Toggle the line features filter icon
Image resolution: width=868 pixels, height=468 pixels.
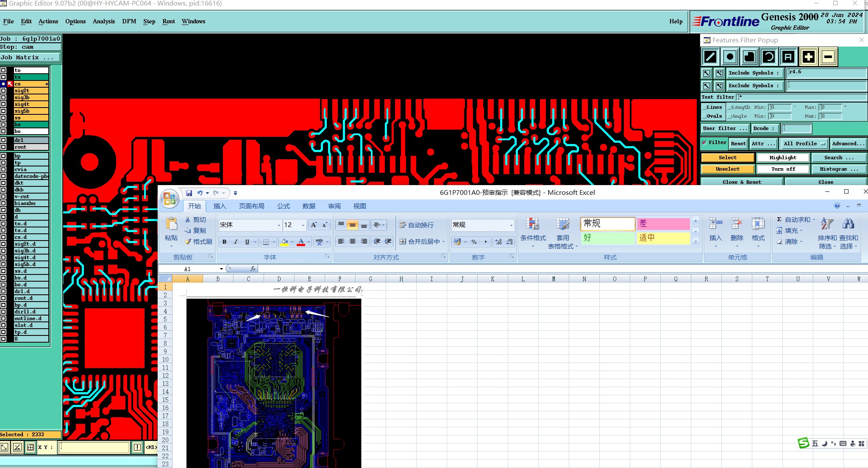click(710, 57)
